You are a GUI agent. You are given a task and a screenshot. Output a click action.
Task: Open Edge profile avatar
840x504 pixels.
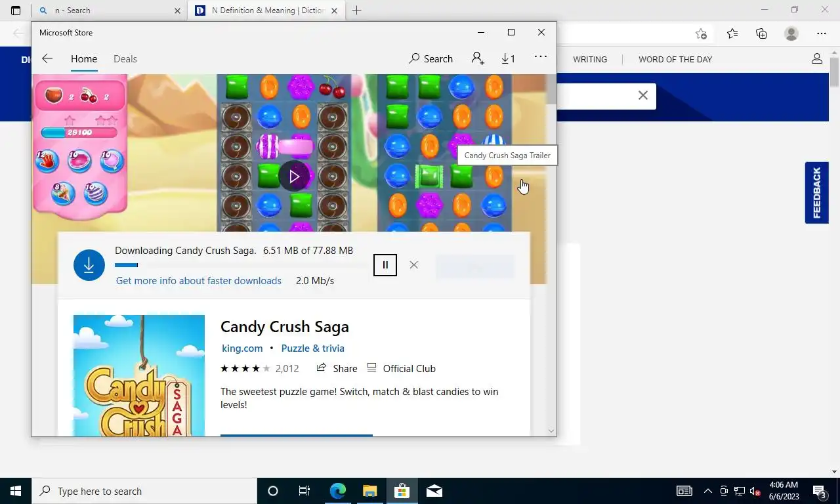(x=791, y=33)
